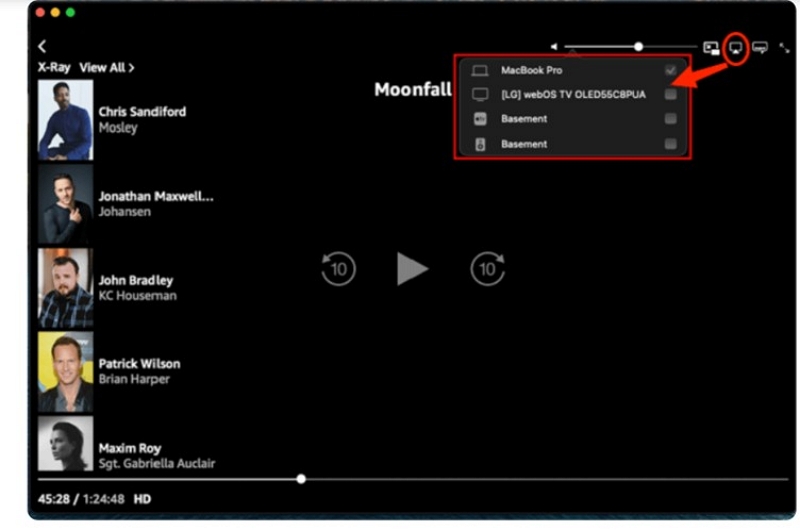Click the speaker icon for Basement
The width and height of the screenshot is (800, 530).
tap(480, 144)
